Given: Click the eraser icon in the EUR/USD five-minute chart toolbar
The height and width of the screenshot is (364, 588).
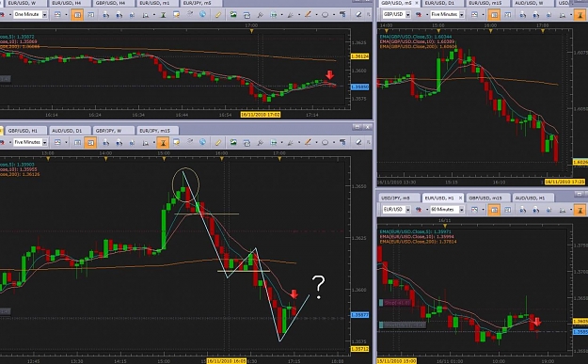Looking at the screenshot, I should (x=358, y=142).
